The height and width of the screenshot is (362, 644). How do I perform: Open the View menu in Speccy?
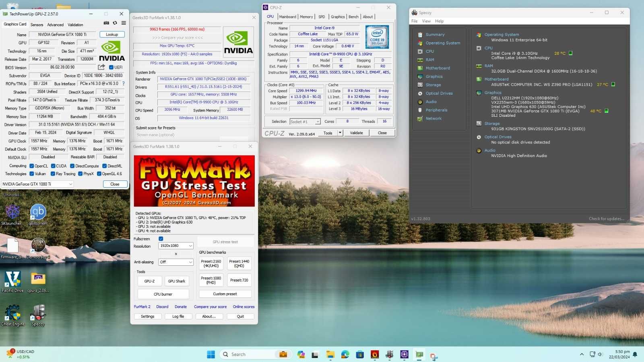point(426,21)
